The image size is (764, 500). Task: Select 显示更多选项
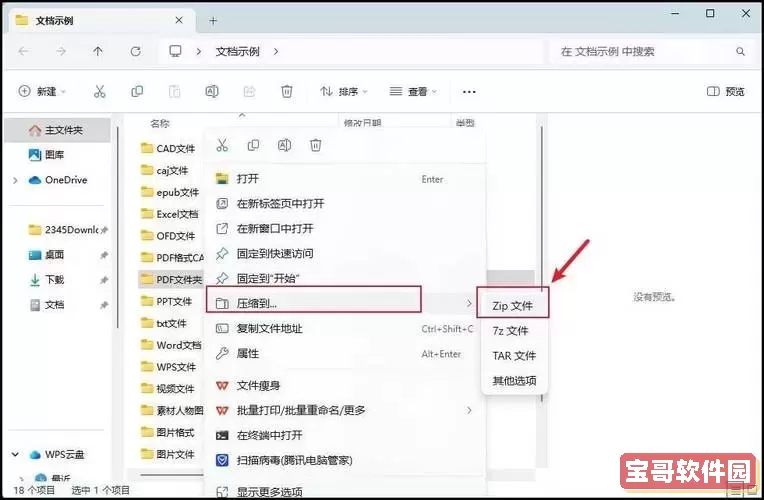(x=344, y=491)
